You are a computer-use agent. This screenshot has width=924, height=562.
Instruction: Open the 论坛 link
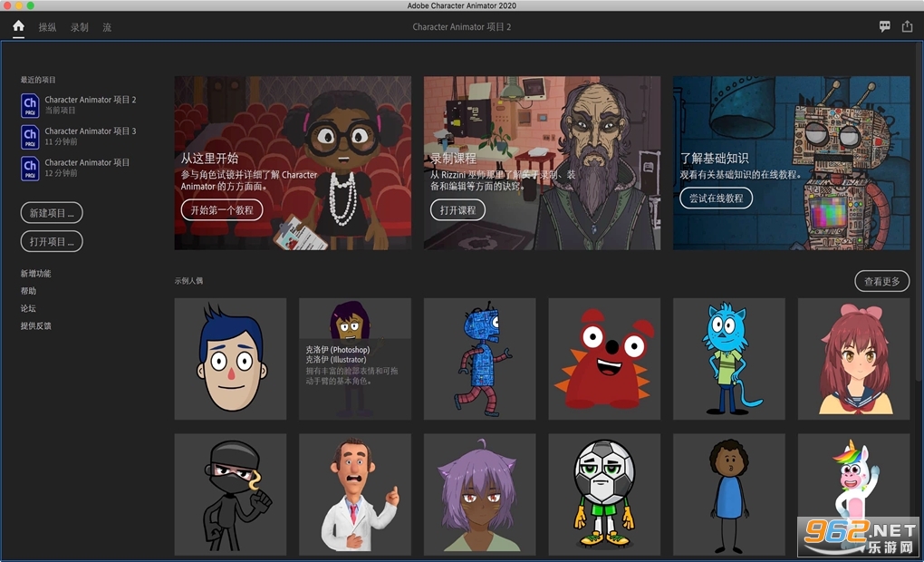tap(28, 308)
